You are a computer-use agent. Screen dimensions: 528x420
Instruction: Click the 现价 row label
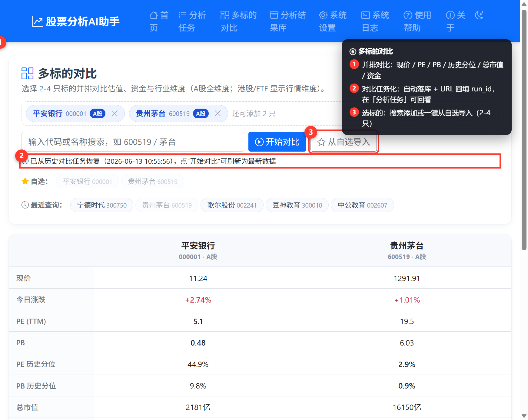[24, 278]
